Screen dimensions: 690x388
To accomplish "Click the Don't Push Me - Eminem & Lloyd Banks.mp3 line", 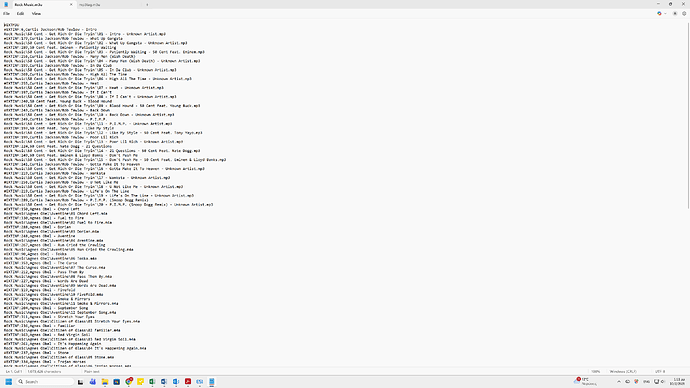I will click(115, 160).
